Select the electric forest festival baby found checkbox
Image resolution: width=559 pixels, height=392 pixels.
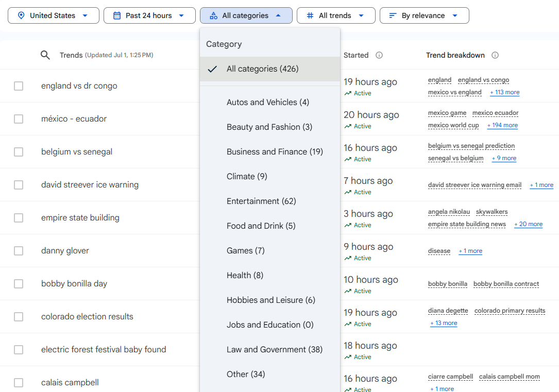pos(19,350)
